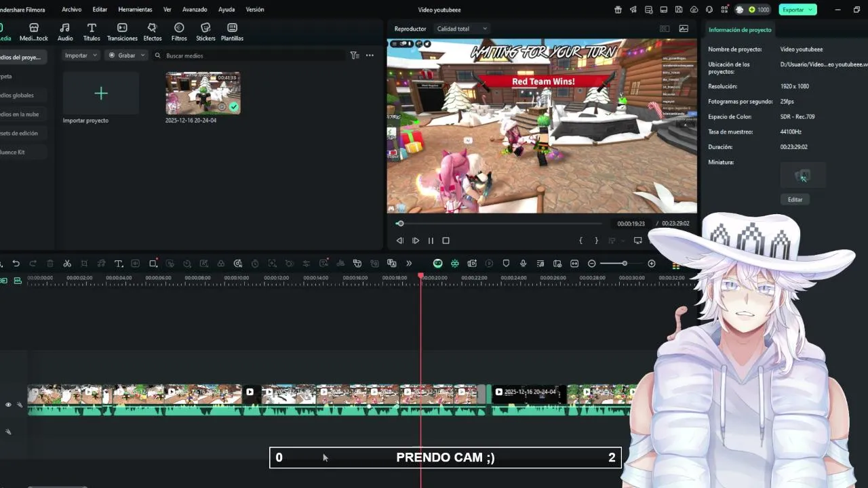Viewport: 868px width, 488px height.
Task: Select the crop tool in timeline toolbar
Action: pos(84,264)
